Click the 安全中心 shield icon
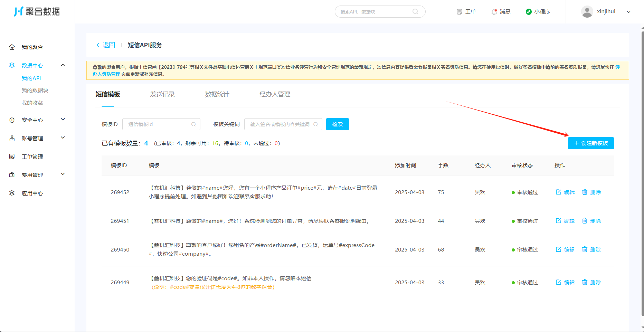This screenshot has height=332, width=644. [x=12, y=120]
